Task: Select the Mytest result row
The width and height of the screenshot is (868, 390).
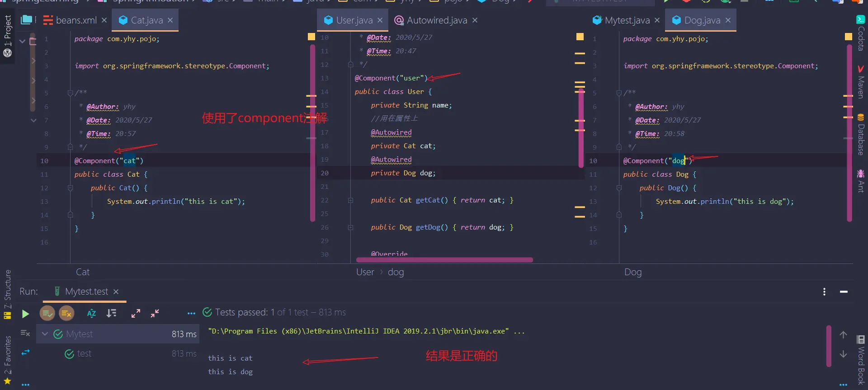Action: point(118,334)
